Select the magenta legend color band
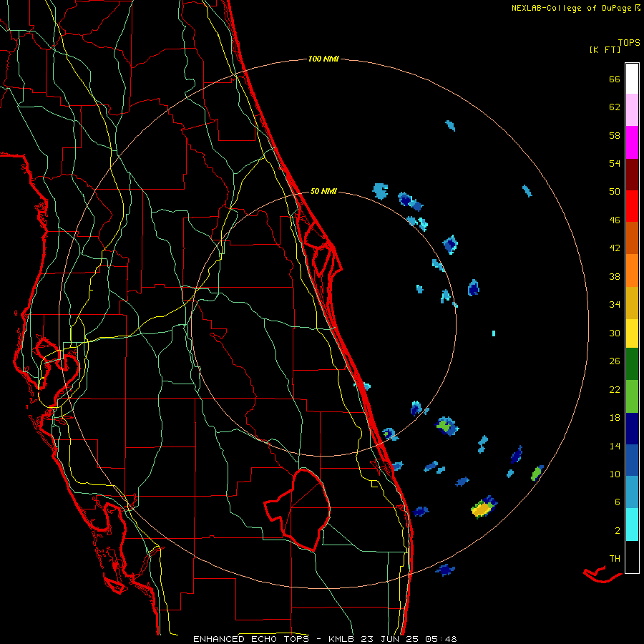The width and height of the screenshot is (644, 644). coord(632,142)
